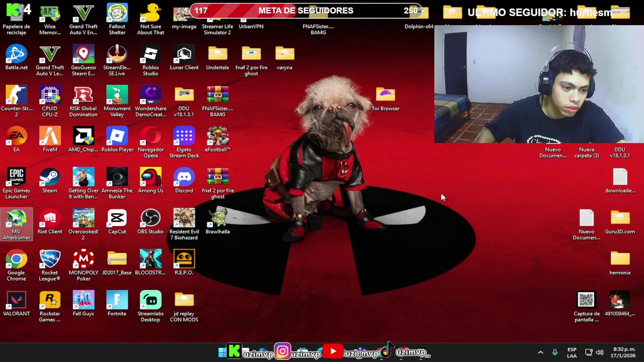The image size is (644, 362).
Task: Select the AMD_Chip... icon
Action: coord(83,139)
